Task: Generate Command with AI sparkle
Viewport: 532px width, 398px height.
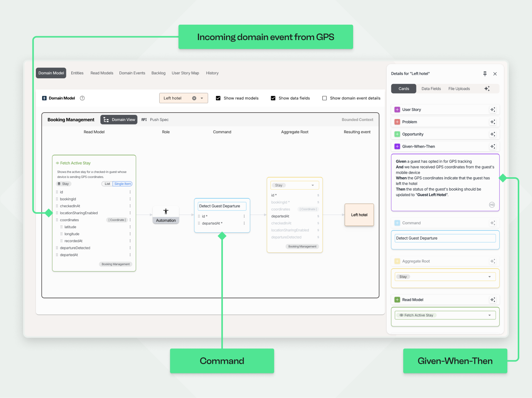Action: coord(493,223)
